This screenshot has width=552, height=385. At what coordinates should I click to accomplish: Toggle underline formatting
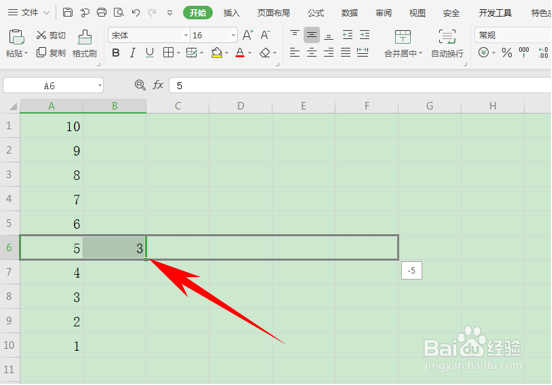(x=150, y=53)
